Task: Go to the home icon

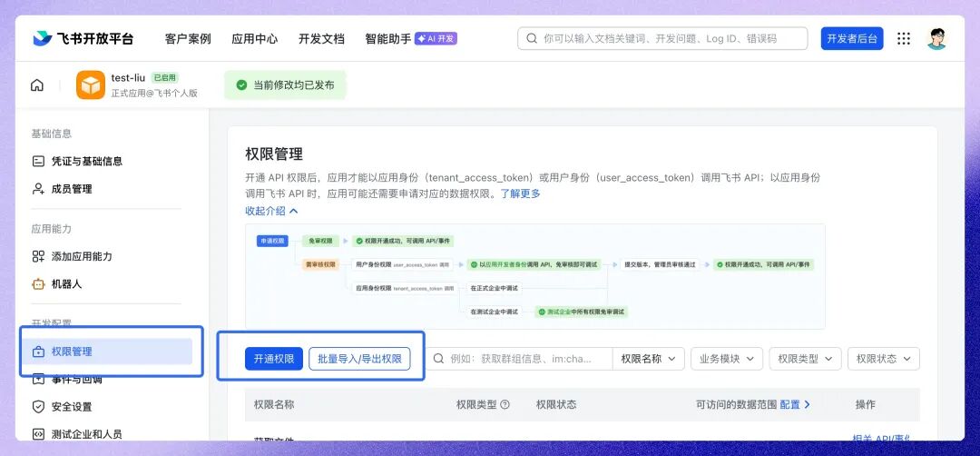Action: click(x=37, y=85)
